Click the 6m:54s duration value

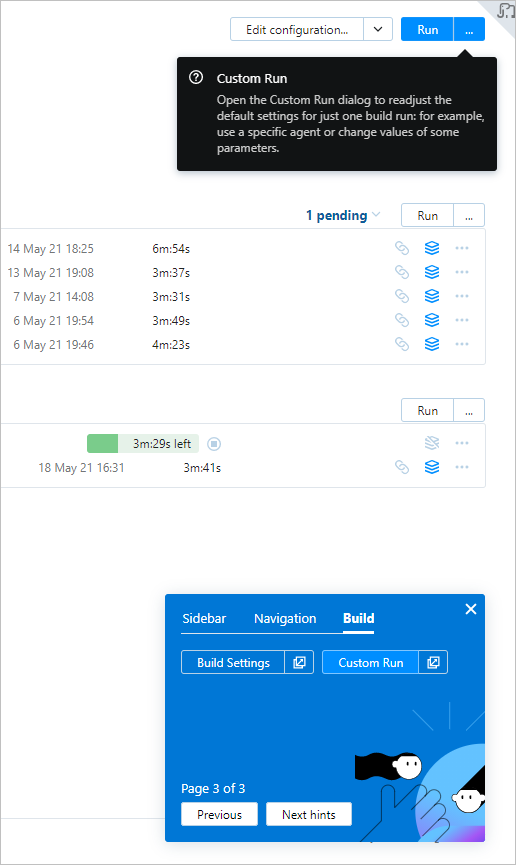(171, 249)
